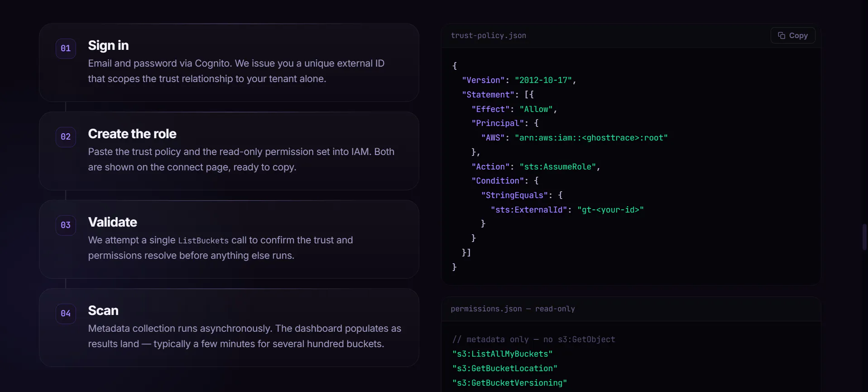Select the Scan heading
Viewport: 868px width, 392px height.
103,310
